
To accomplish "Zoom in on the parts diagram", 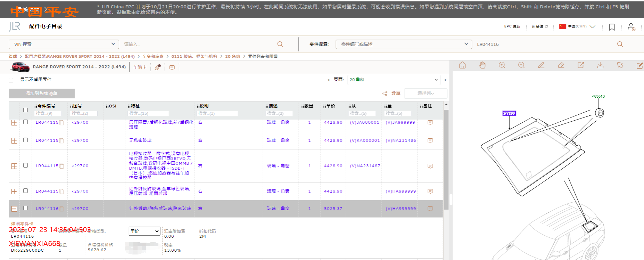I will point(502,65).
